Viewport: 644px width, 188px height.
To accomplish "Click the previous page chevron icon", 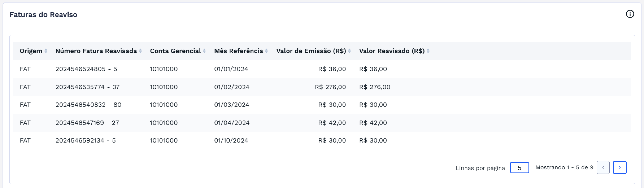I will [603, 167].
